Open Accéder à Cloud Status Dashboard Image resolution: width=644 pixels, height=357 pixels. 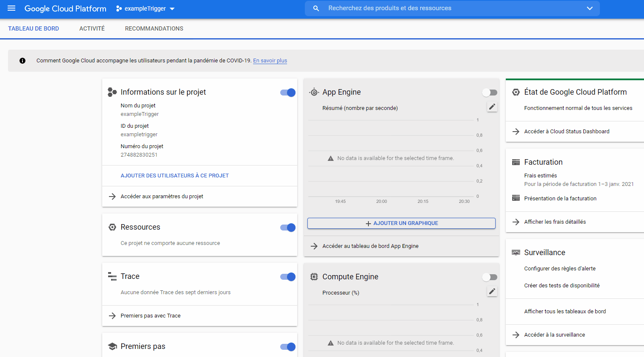(567, 132)
